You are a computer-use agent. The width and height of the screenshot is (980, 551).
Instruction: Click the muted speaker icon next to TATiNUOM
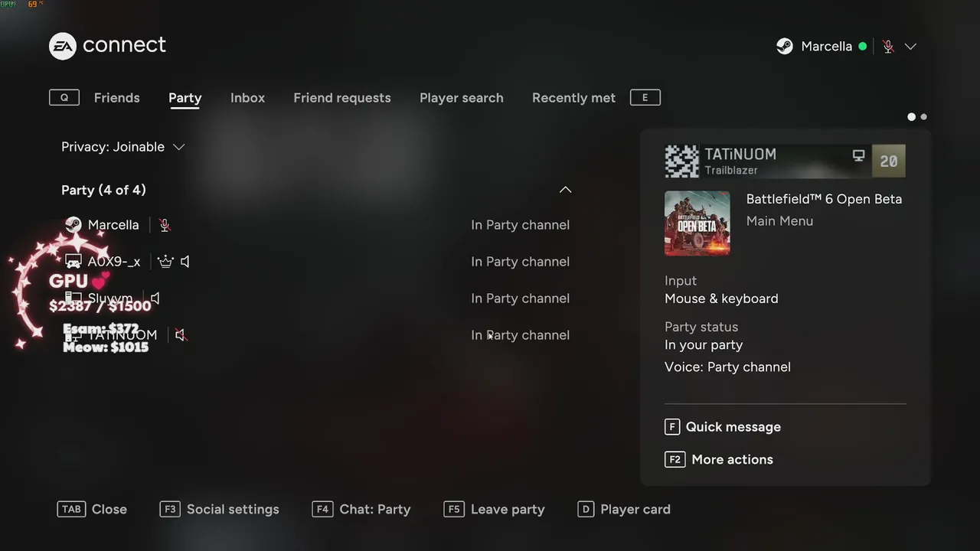coord(181,335)
